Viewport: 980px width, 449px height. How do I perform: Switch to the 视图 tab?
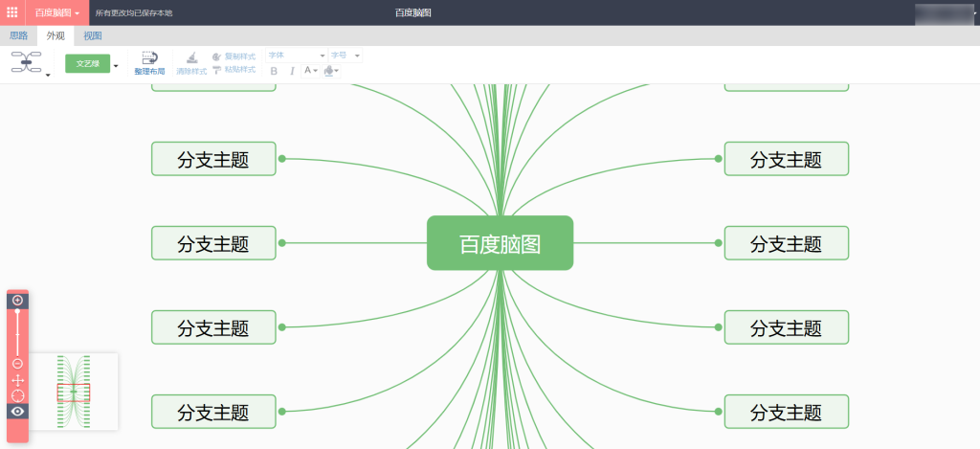coord(93,35)
